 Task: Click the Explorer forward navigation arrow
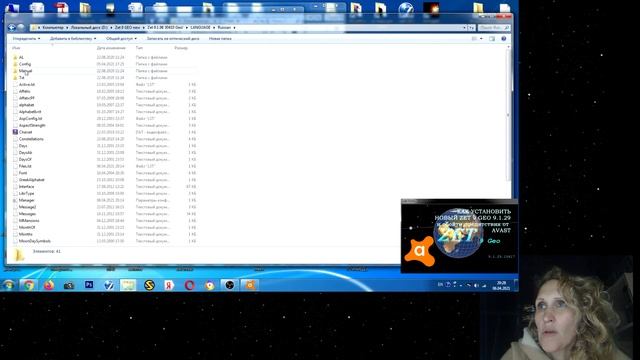[x=20, y=27]
